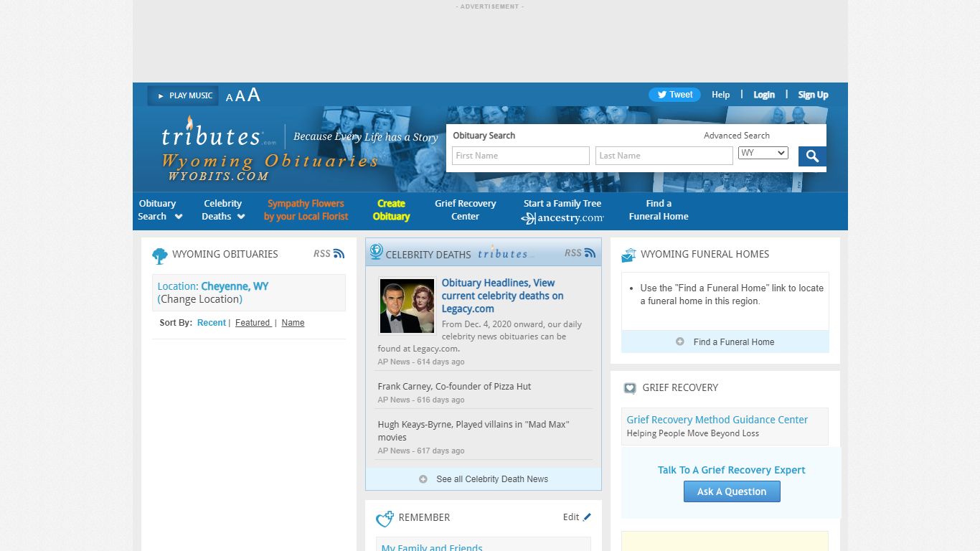The image size is (980, 551).
Task: Click the First Name input field
Action: 521,156
